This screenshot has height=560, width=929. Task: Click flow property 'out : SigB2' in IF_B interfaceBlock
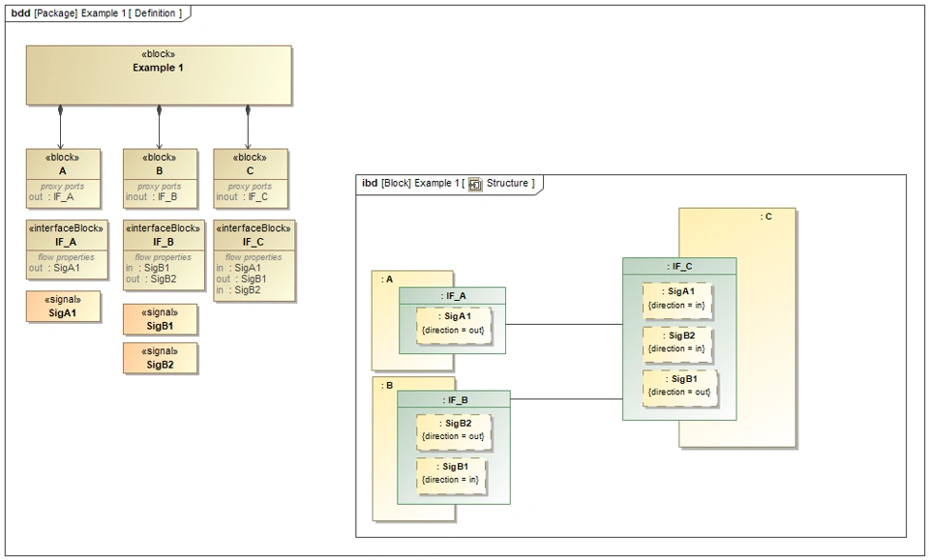coord(151,279)
